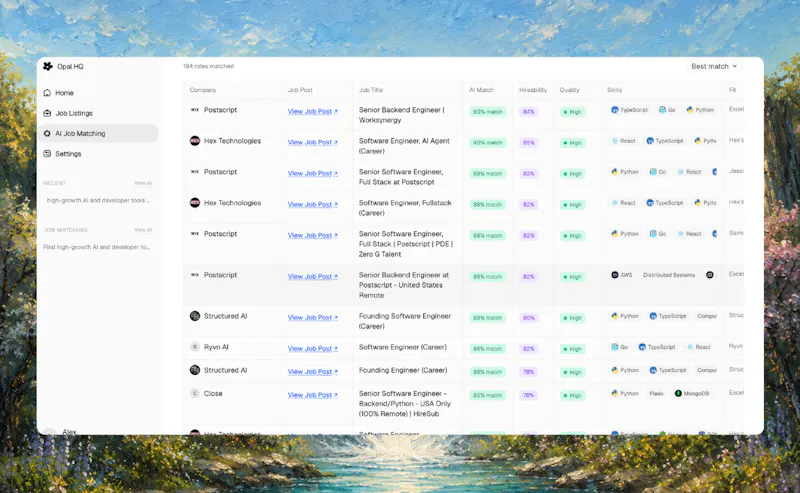The image size is (800, 493).
Task: Click the AI Match column header
Action: coord(481,90)
